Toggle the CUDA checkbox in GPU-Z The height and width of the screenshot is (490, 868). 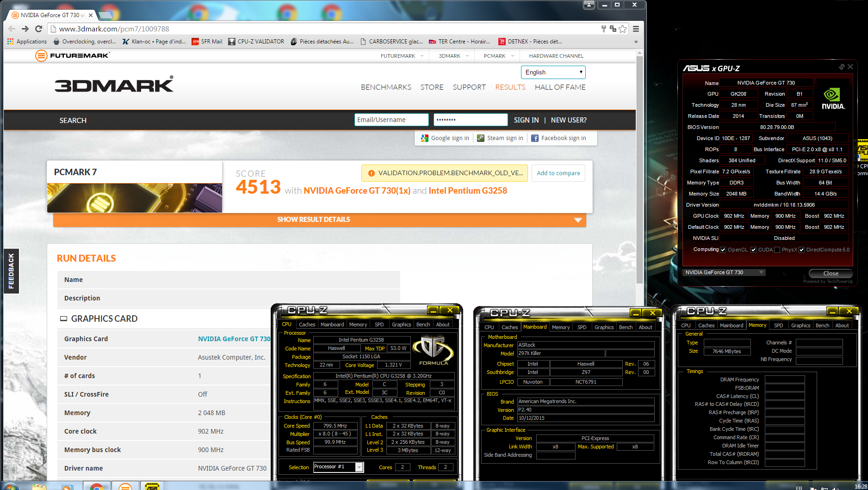754,250
